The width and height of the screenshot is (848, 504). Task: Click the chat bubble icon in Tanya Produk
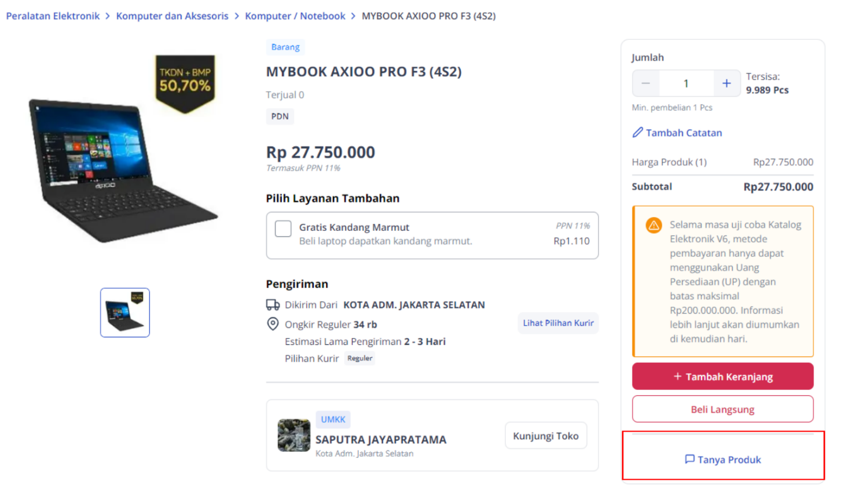(x=689, y=459)
